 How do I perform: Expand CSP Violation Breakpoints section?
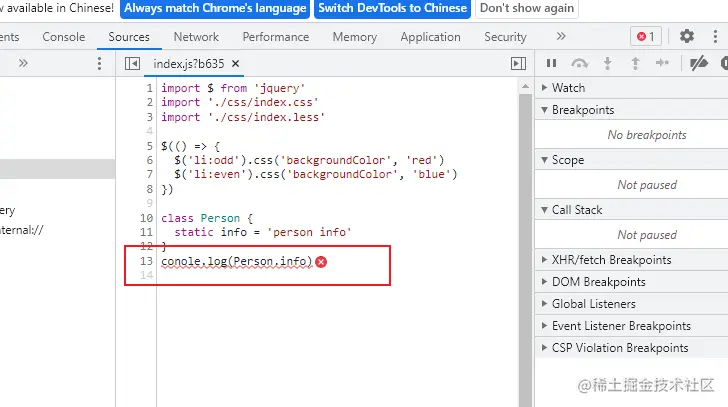click(x=631, y=348)
